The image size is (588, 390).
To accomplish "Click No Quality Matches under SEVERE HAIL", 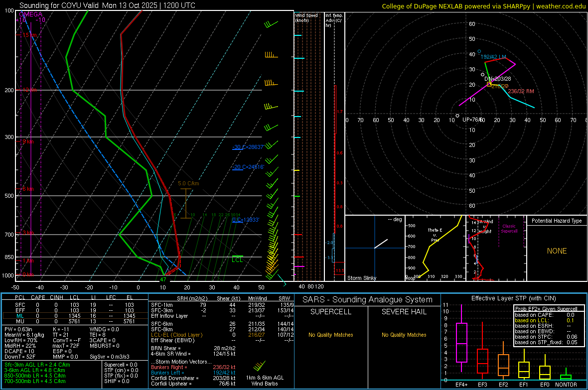I will tap(404, 335).
